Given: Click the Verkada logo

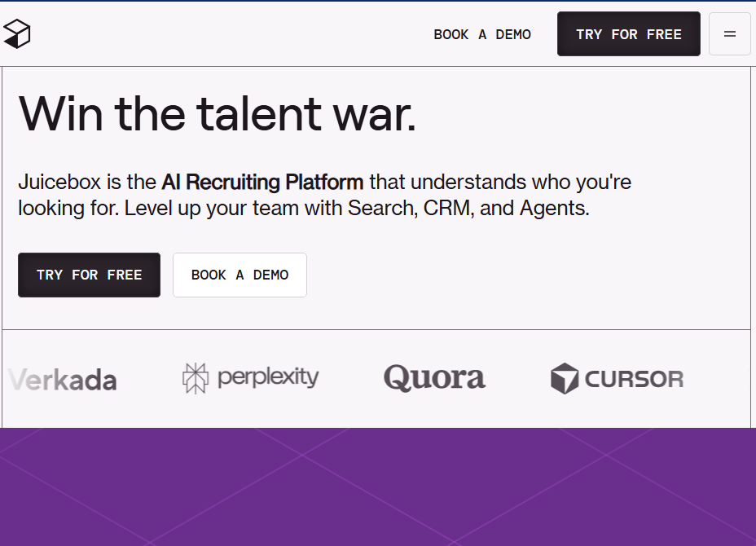Looking at the screenshot, I should tap(63, 380).
